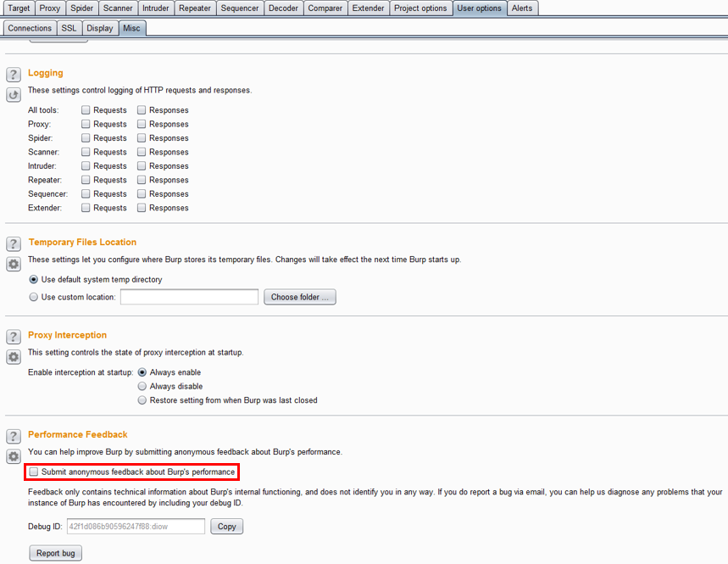Screen dimensions: 728x564
Task: Choose Always enable interception at startup
Action: coord(142,372)
